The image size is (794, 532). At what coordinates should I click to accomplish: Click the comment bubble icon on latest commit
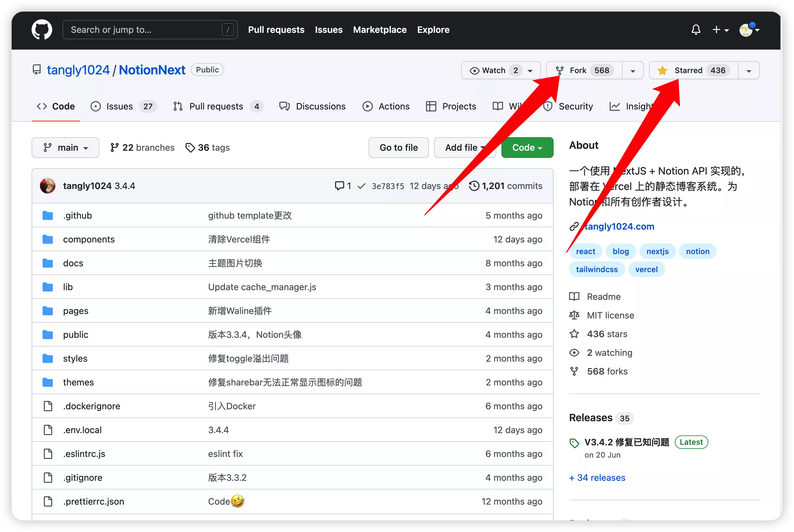click(x=339, y=186)
